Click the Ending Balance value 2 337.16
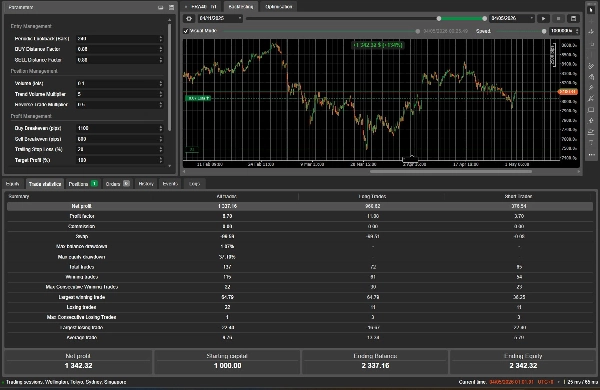This screenshot has height=390, width=600. tap(375, 366)
